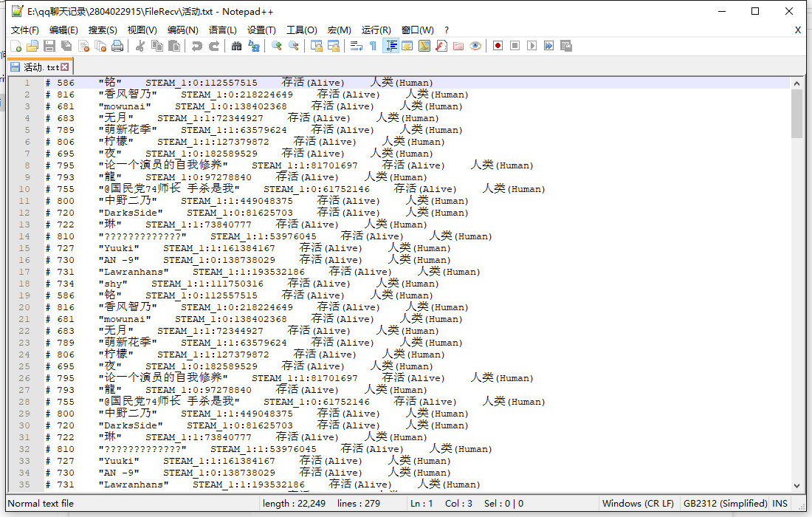Screen dimensions: 812x517
Task: Open the Function List icon
Action: (441, 46)
